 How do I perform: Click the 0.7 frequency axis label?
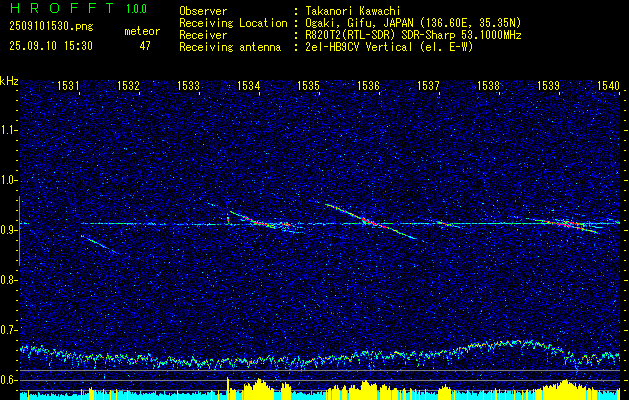(8, 330)
